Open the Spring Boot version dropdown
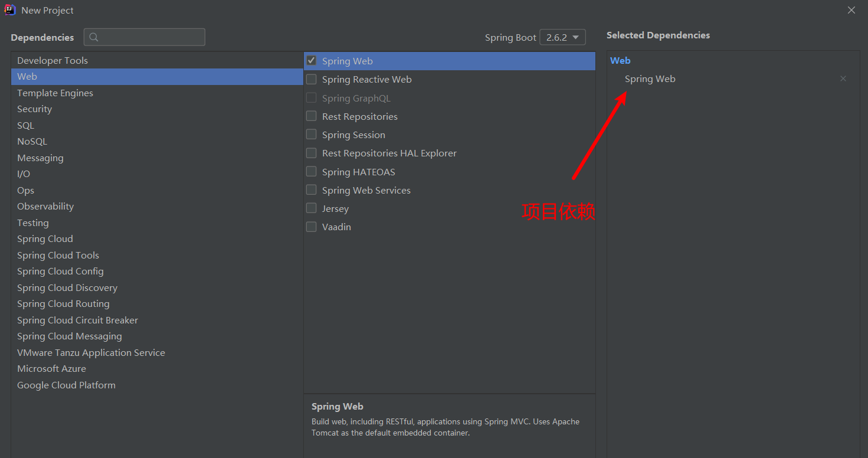This screenshot has height=458, width=868. tap(562, 37)
